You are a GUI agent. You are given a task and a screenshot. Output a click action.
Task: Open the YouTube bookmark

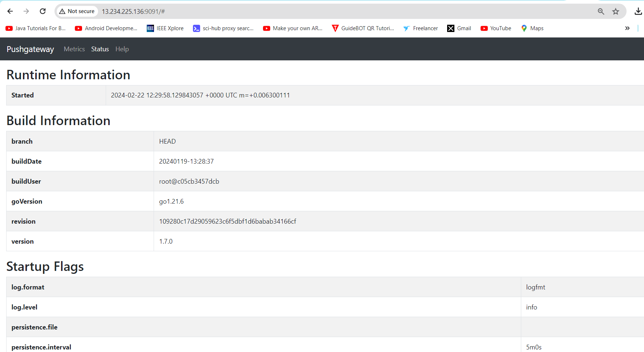tap(496, 28)
